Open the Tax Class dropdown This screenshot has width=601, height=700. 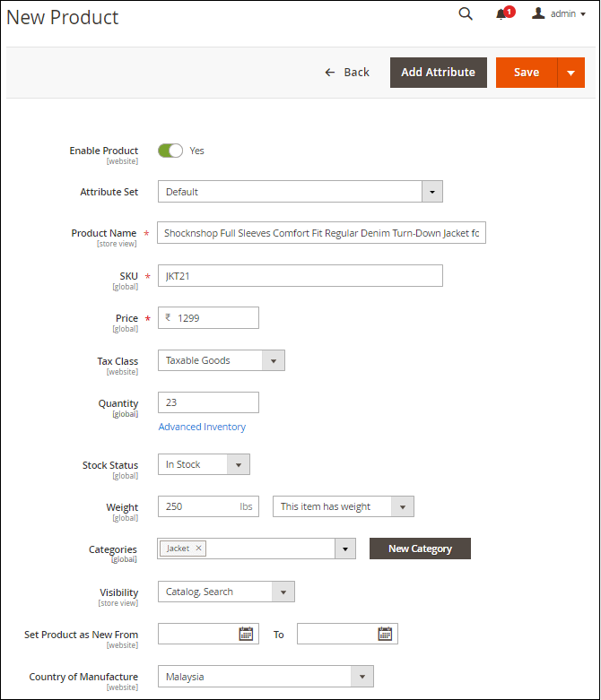point(222,360)
